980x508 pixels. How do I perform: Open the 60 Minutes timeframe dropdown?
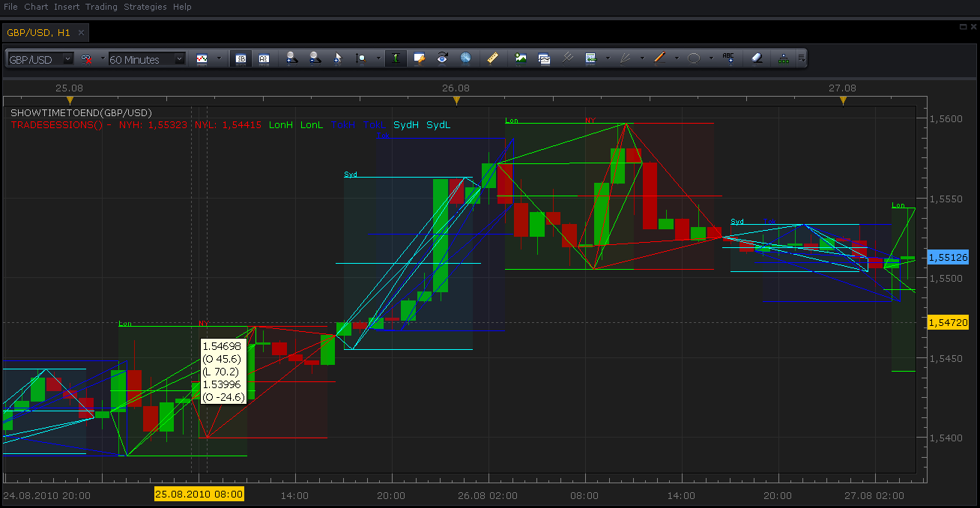tap(147, 58)
